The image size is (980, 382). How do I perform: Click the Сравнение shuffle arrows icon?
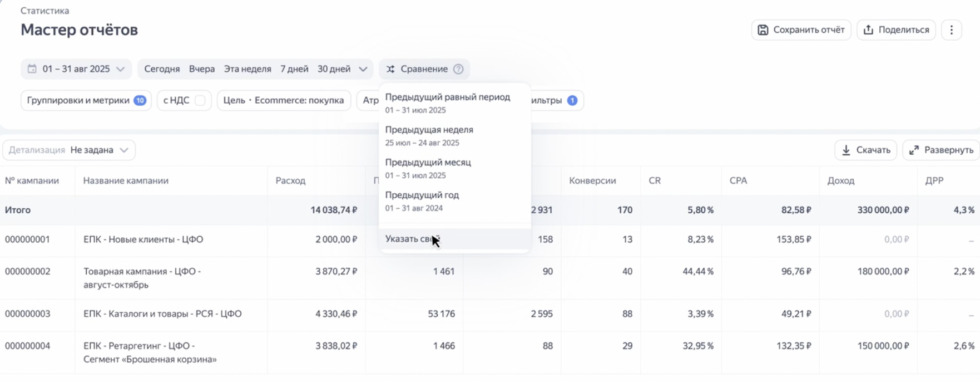[390, 69]
